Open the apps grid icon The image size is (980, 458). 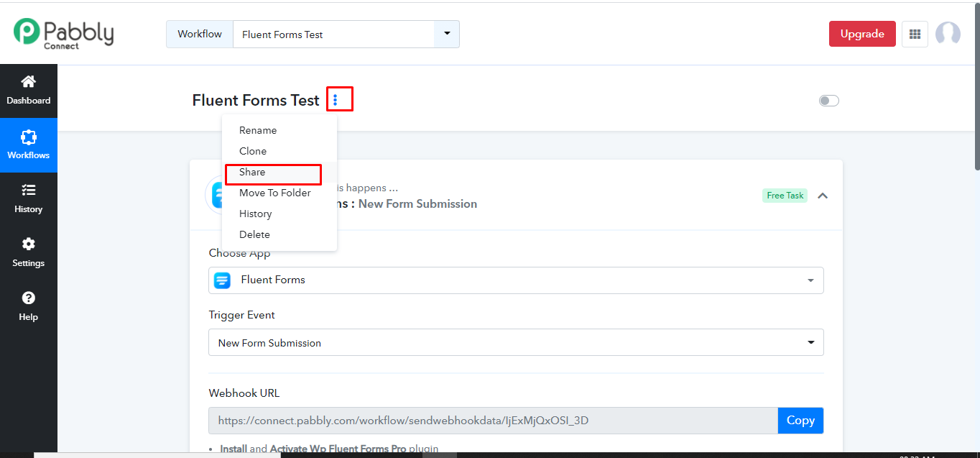[x=915, y=34]
